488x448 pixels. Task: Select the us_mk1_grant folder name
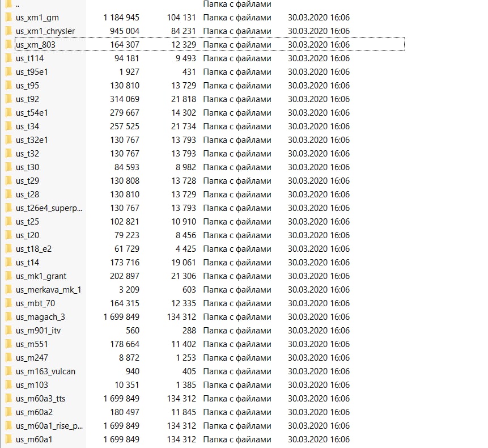click(41, 276)
